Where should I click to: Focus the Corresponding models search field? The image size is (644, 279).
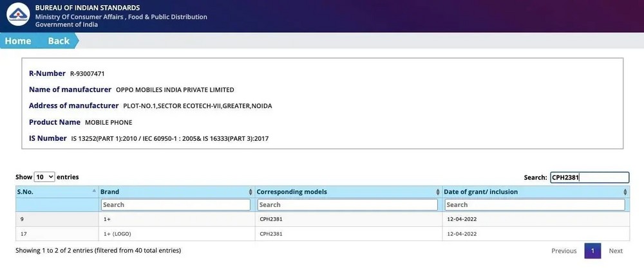[348, 204]
